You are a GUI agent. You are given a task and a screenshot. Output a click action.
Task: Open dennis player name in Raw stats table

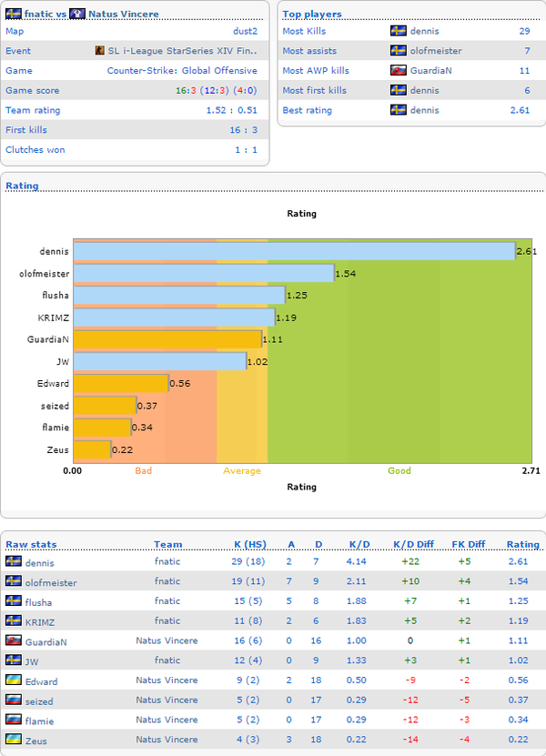pos(39,562)
